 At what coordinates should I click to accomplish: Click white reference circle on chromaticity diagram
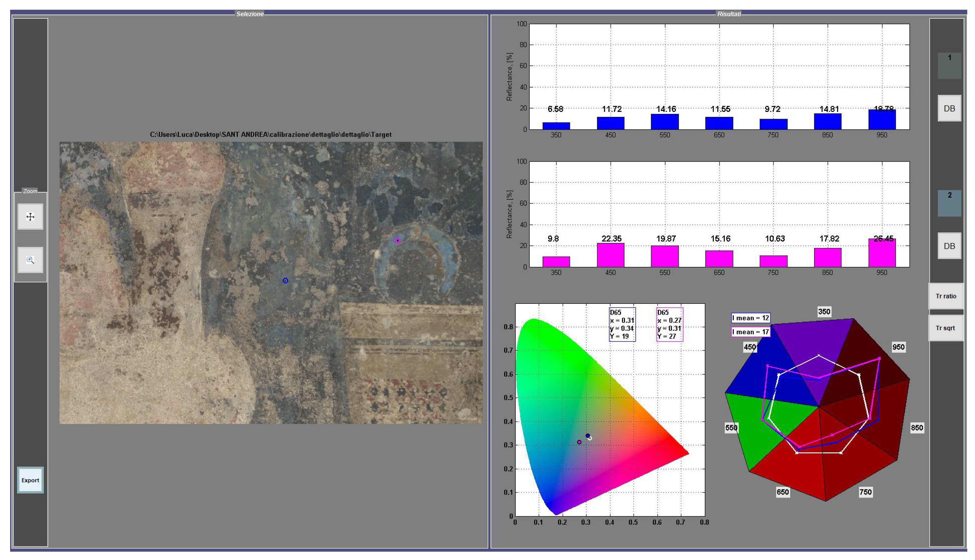click(x=590, y=438)
